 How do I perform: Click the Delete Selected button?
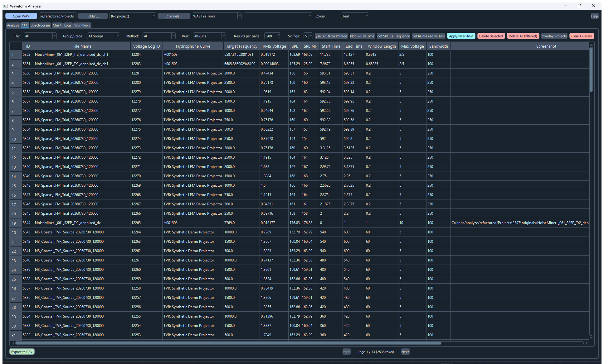click(491, 36)
